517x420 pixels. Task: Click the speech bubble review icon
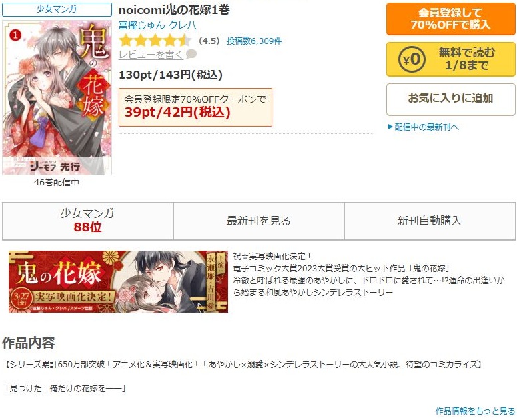191,54
